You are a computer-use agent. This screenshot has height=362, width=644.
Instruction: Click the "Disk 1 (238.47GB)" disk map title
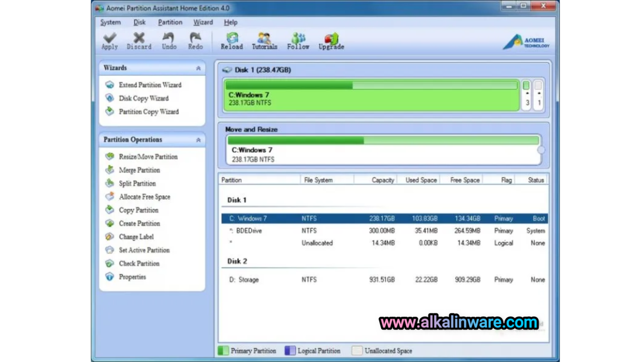click(263, 70)
